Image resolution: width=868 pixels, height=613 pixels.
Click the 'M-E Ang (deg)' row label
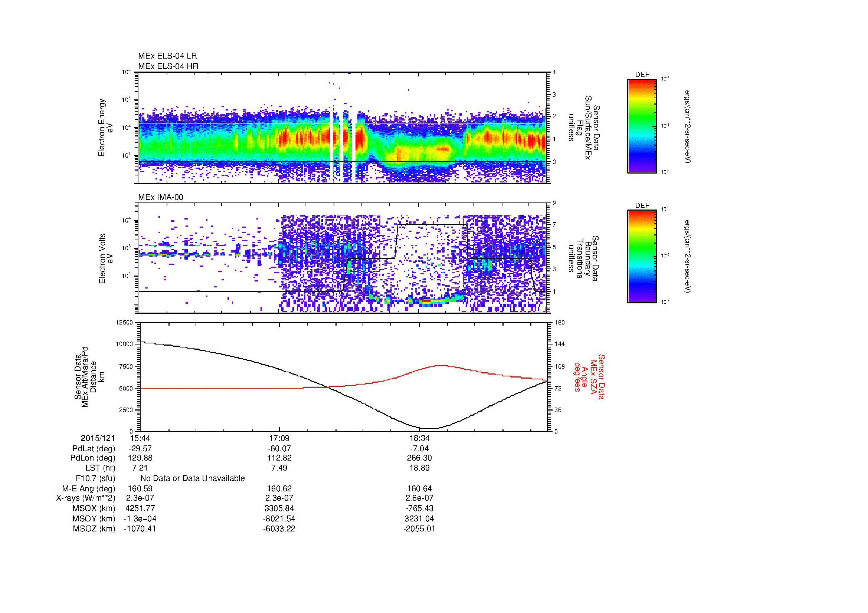[88, 489]
